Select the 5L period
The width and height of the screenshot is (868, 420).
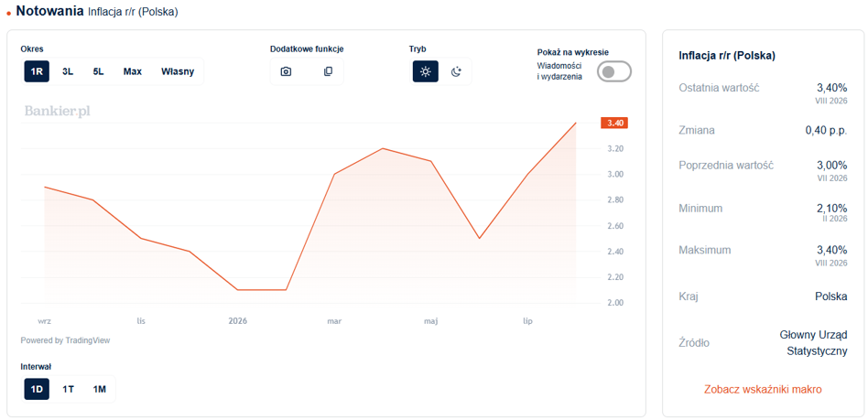pos(99,71)
